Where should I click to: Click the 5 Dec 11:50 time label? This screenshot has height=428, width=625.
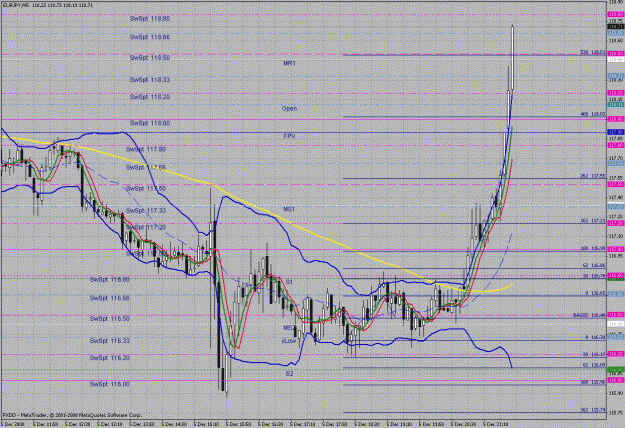tap(45, 424)
